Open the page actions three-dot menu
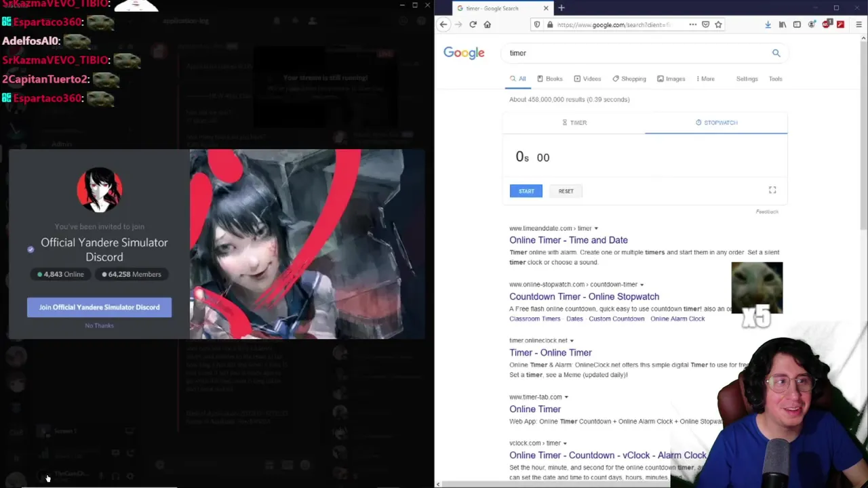868x488 pixels. tap(692, 24)
